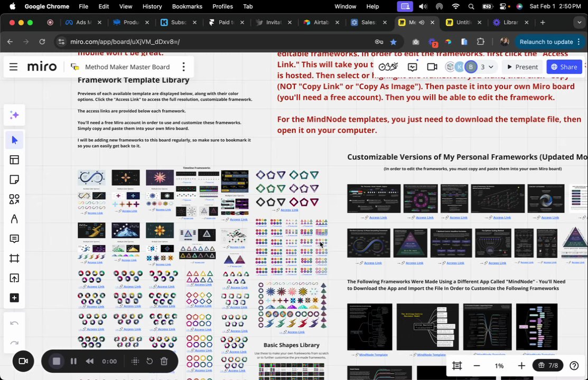Switch to the Ads Manager tab
The height and width of the screenshot is (380, 588).
coord(83,23)
